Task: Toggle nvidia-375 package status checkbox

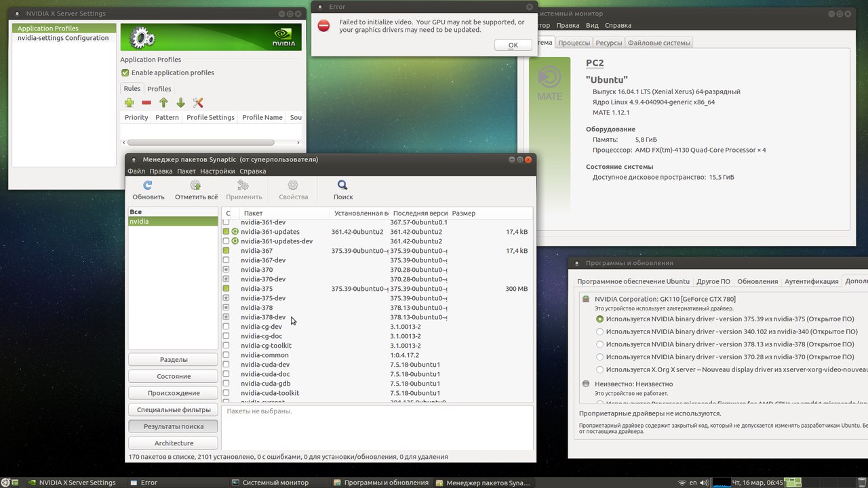Action: point(226,289)
